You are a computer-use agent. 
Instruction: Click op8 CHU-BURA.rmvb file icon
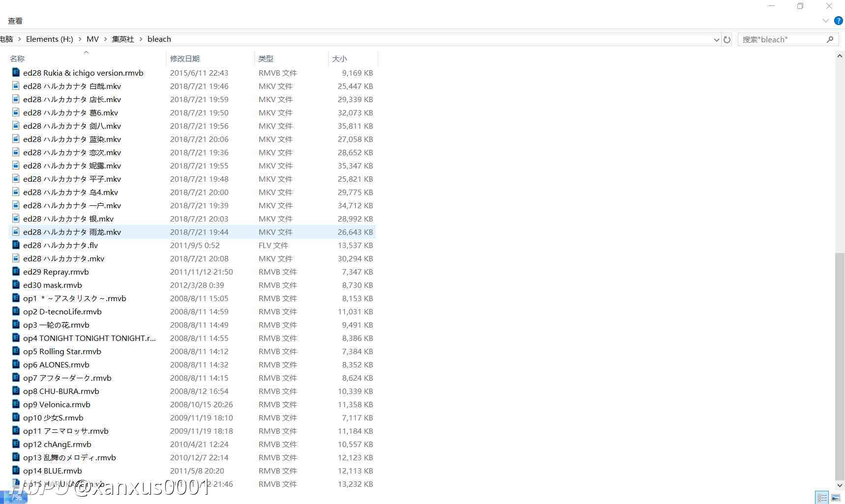[x=16, y=391]
